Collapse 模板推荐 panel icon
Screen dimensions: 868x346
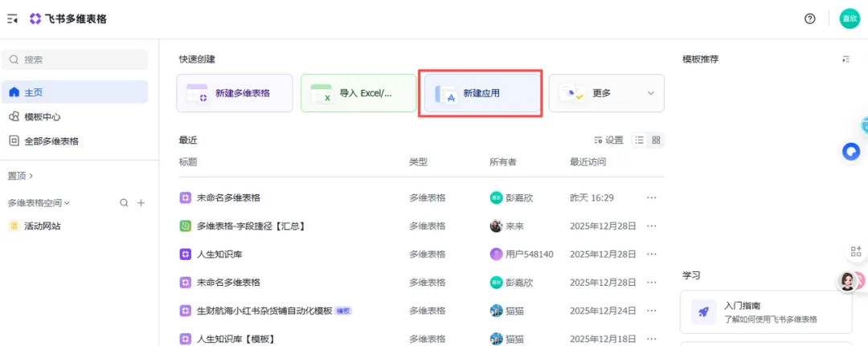(845, 59)
